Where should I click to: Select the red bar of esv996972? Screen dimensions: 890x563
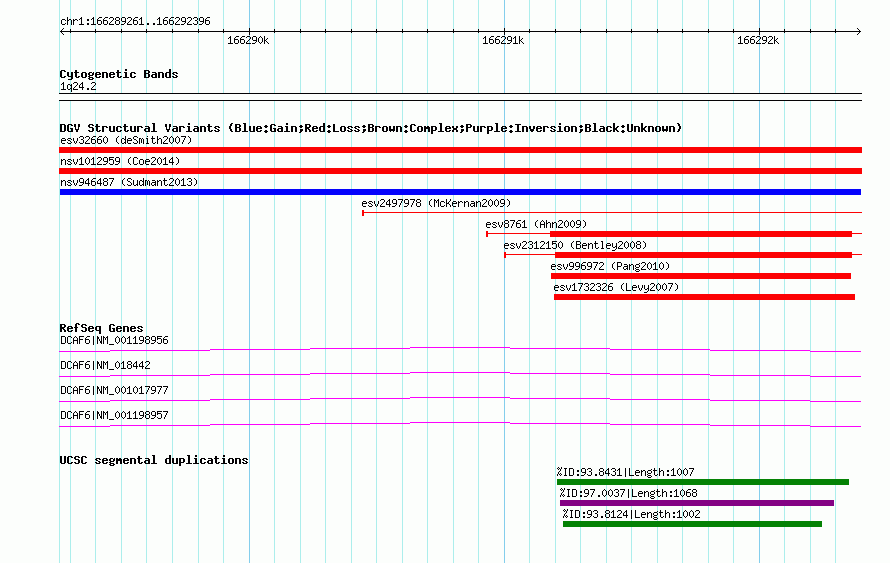click(701, 276)
